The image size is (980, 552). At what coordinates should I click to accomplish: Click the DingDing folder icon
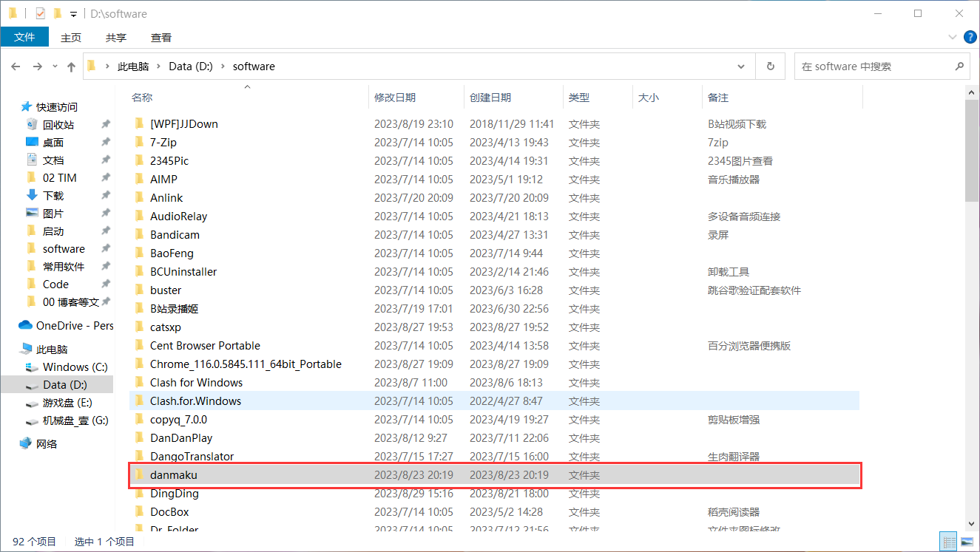click(x=139, y=493)
